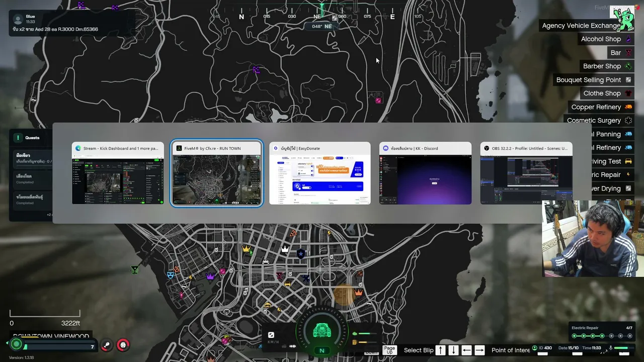
Task: Click the down arrow Select Blip button
Action: [x=453, y=350]
